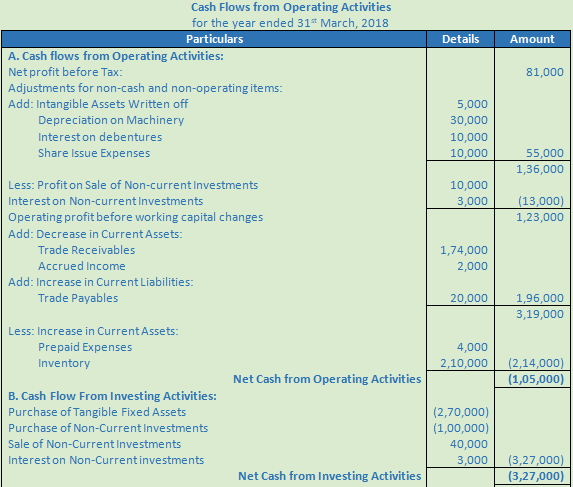Click the 1,74,000 details value

[x=464, y=250]
